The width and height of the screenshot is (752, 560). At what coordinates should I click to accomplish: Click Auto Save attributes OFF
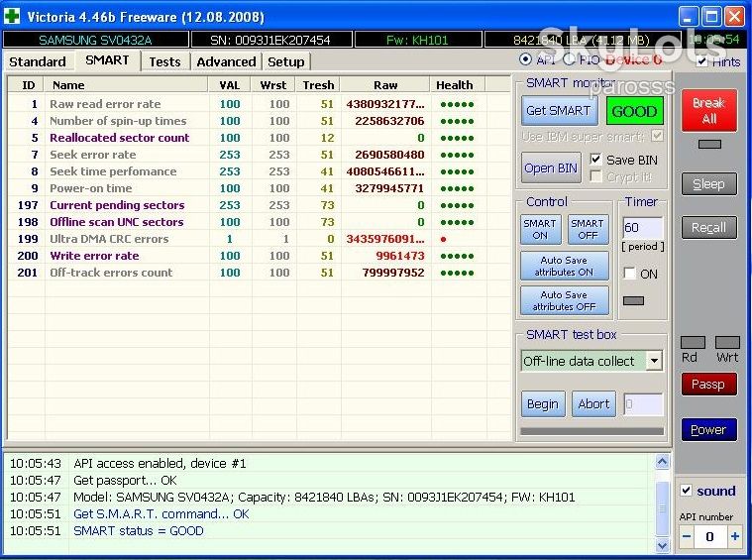pyautogui.click(x=564, y=300)
